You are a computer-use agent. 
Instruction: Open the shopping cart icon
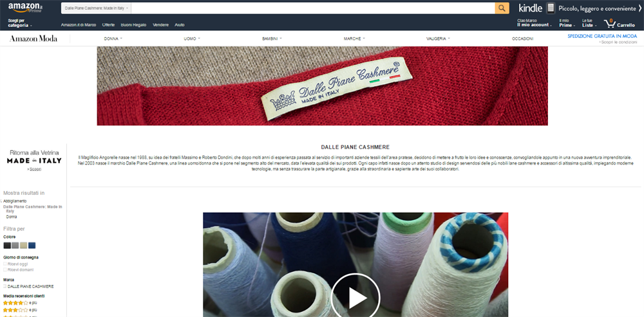[609, 23]
